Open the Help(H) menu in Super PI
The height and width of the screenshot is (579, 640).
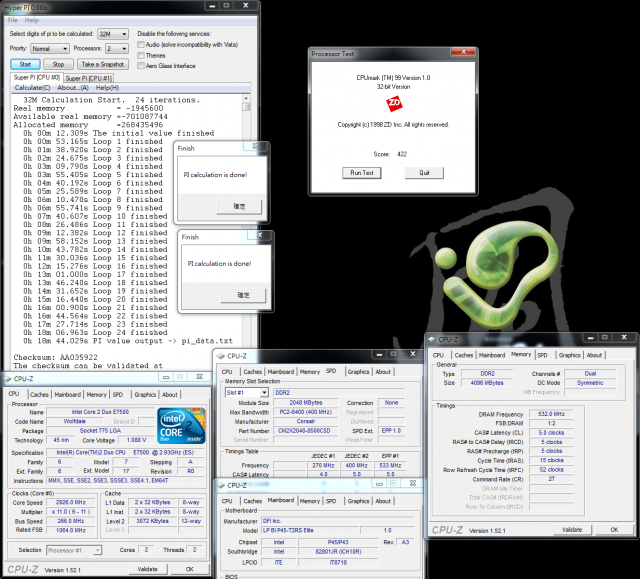point(107,88)
